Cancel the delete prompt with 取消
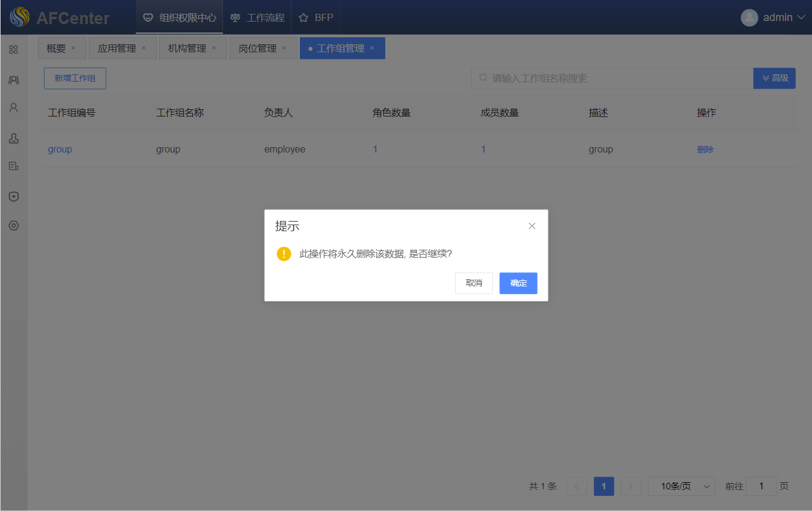Image resolution: width=812 pixels, height=511 pixels. pos(474,283)
